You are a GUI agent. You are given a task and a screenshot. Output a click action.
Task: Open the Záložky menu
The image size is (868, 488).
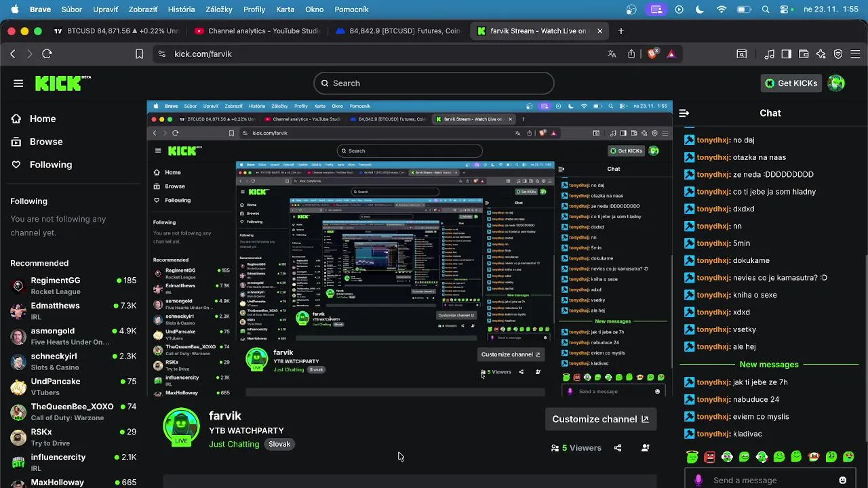click(x=219, y=9)
